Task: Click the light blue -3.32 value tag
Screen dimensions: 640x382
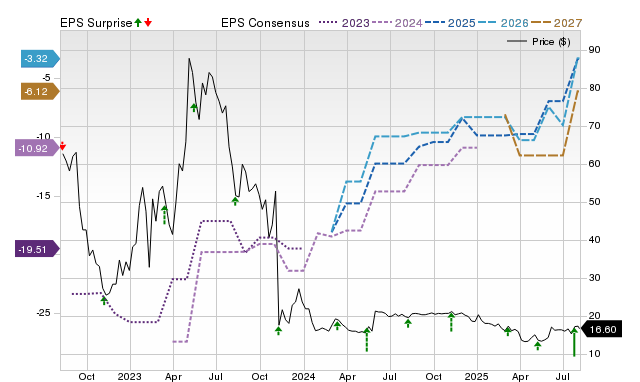Action: click(x=40, y=59)
